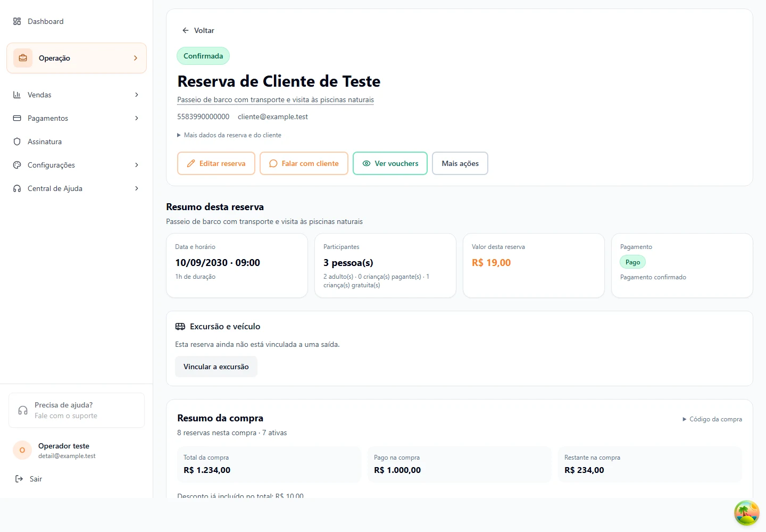Expand Mais dados da reserva e do cliente
The height and width of the screenshot is (532, 766).
coord(229,135)
